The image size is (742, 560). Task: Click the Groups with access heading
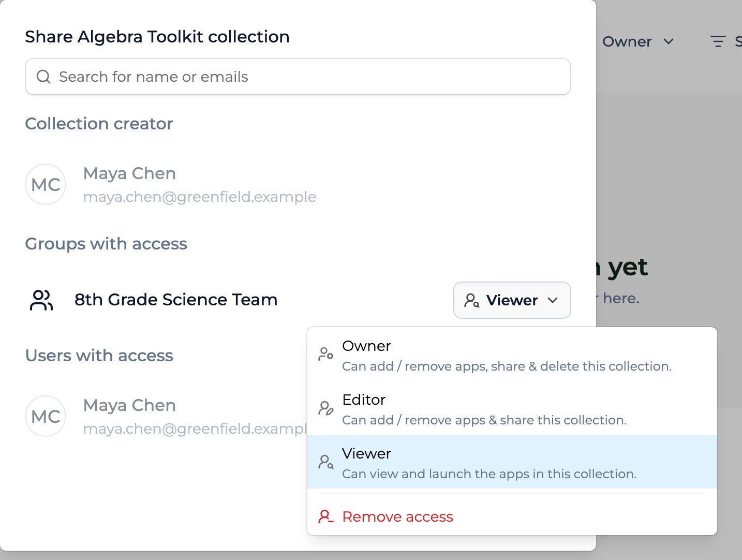106,244
